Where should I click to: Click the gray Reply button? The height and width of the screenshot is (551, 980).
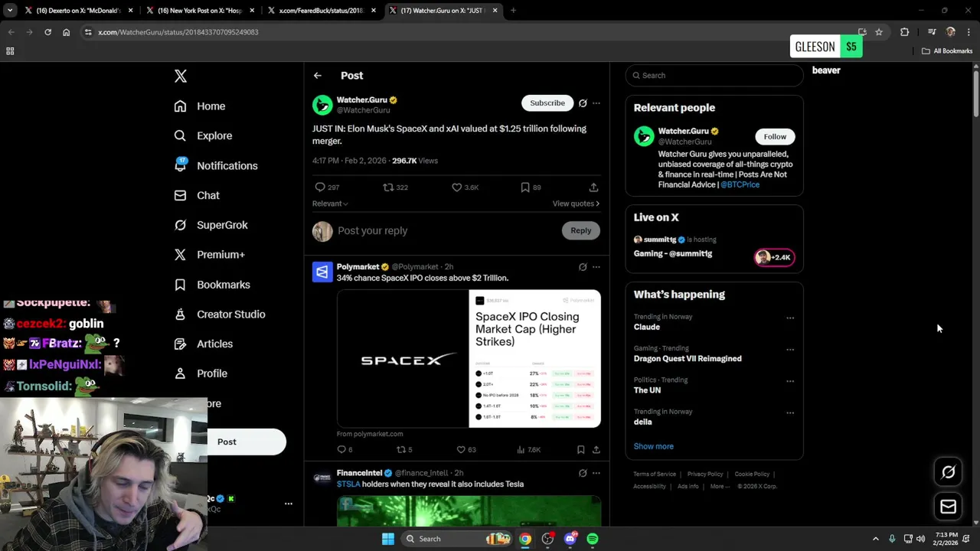[581, 230]
